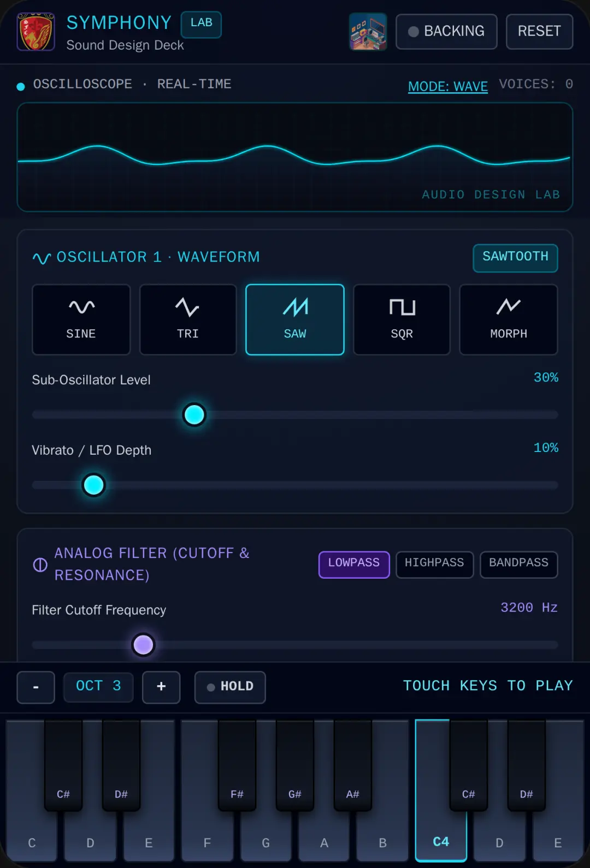Viewport: 590px width, 868px height.
Task: Click the VOICES: 0 readout
Action: [x=536, y=84]
